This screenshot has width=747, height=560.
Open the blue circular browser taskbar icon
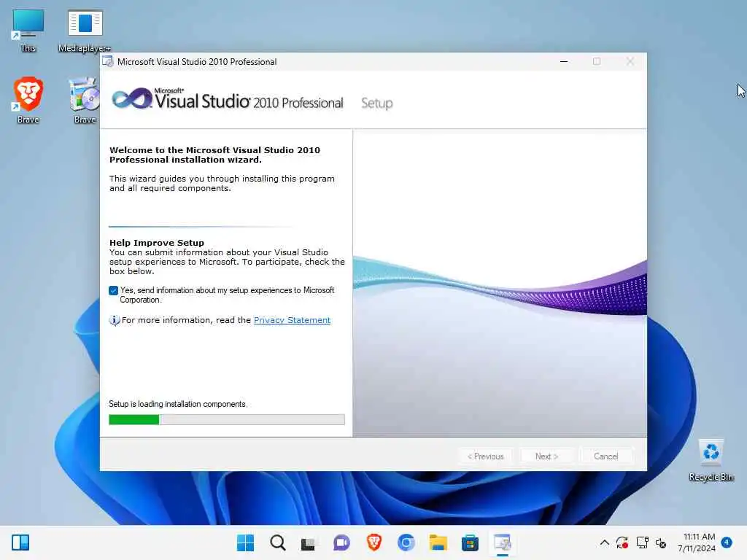406,542
